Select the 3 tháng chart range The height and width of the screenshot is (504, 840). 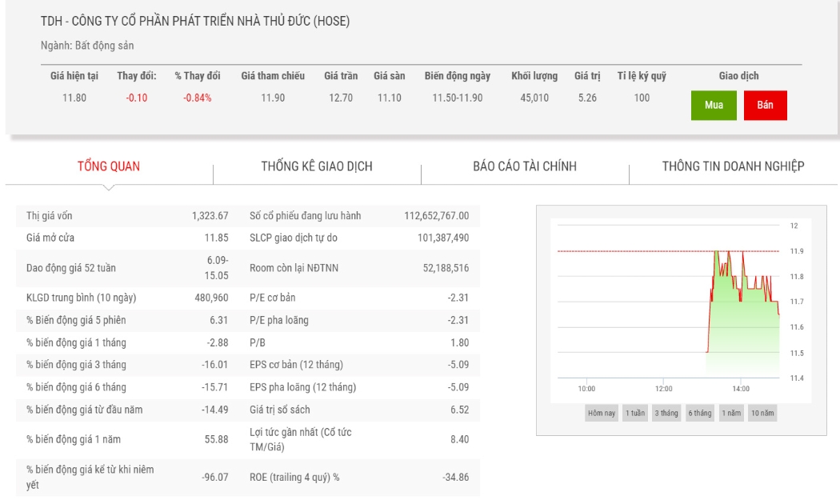[666, 413]
